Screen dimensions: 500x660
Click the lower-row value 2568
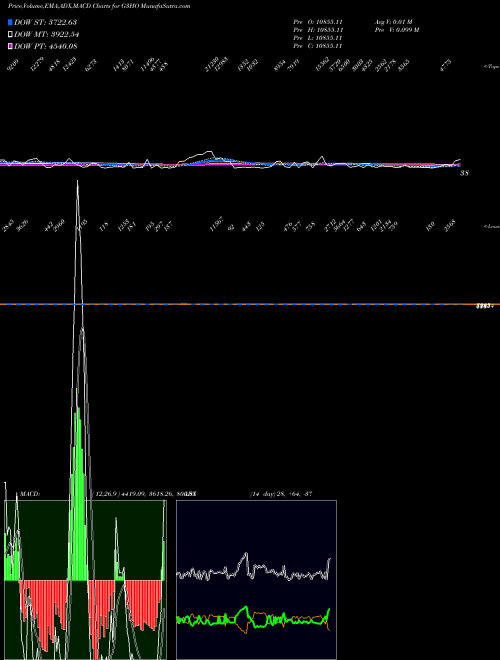point(449,225)
